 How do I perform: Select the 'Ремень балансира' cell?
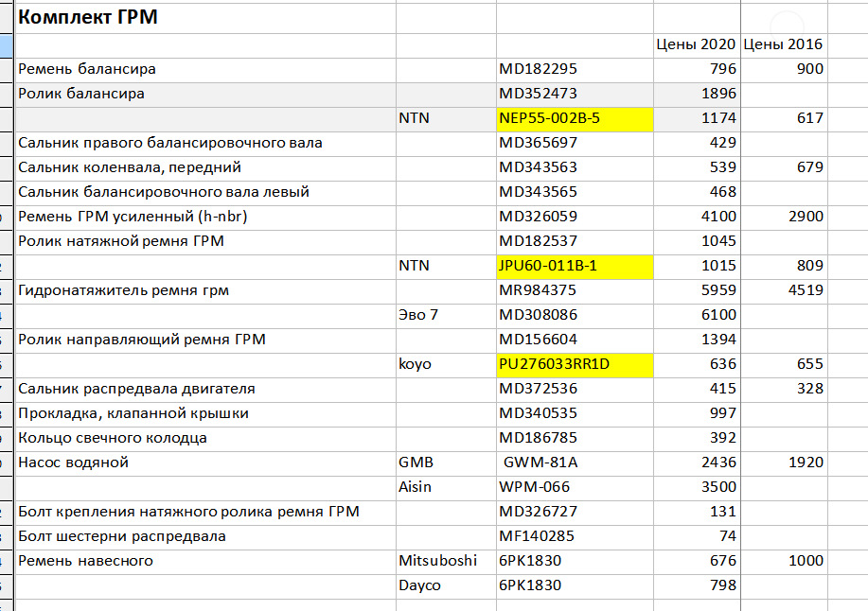coord(205,70)
